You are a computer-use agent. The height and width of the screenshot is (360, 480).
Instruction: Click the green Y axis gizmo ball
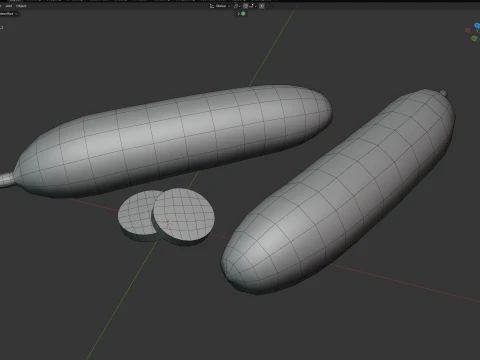coord(474,39)
